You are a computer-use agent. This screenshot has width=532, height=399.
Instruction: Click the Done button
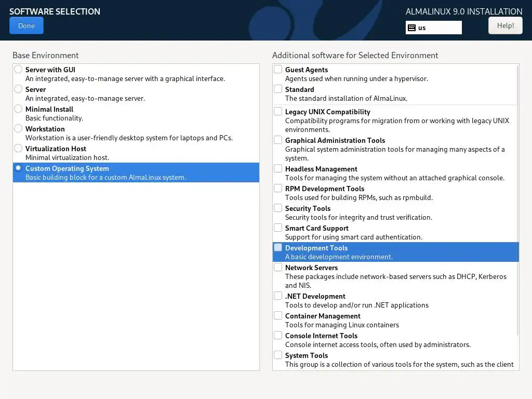tap(26, 25)
